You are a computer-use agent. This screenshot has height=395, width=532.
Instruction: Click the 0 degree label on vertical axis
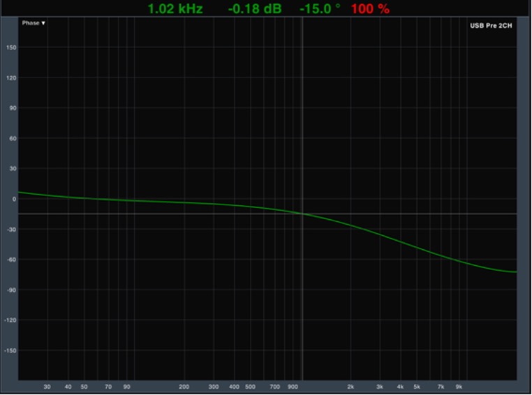click(x=13, y=199)
